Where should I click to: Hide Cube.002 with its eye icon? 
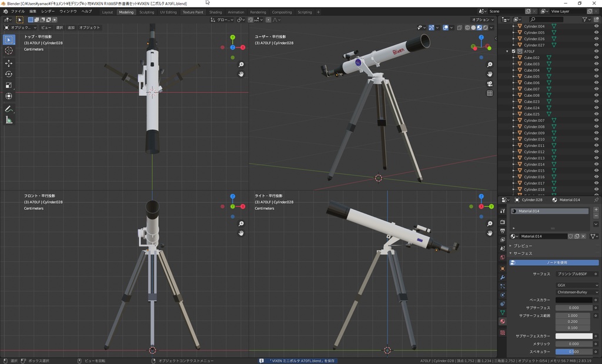[596, 58]
